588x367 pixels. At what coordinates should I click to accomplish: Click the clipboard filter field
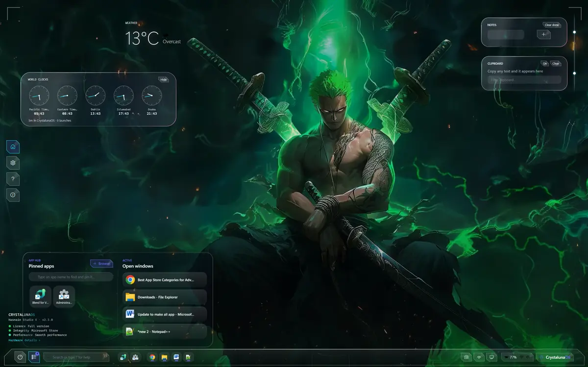[x=524, y=79]
